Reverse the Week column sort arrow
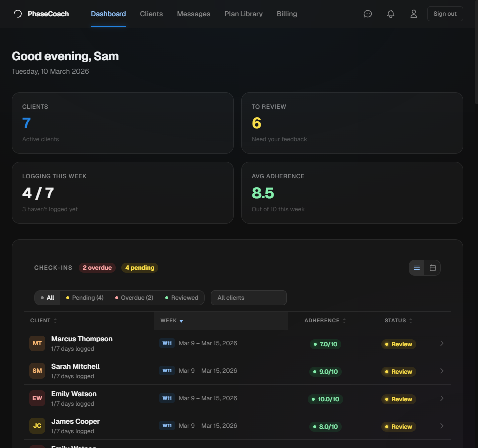The height and width of the screenshot is (448, 478). coord(181,320)
